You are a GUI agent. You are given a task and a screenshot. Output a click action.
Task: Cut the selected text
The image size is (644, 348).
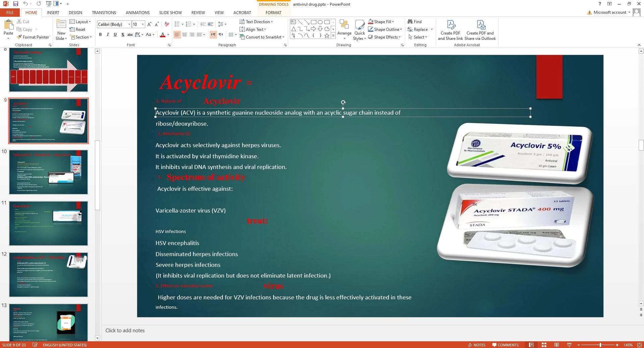pos(23,21)
